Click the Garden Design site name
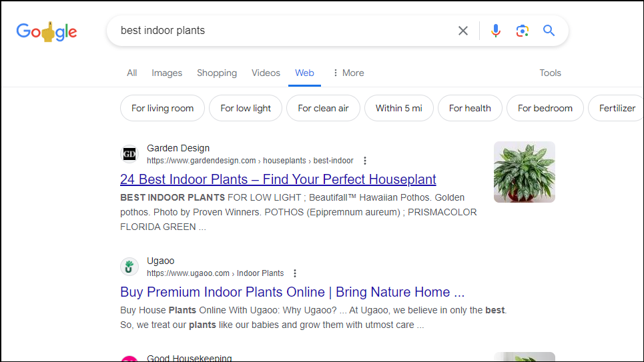 (178, 148)
